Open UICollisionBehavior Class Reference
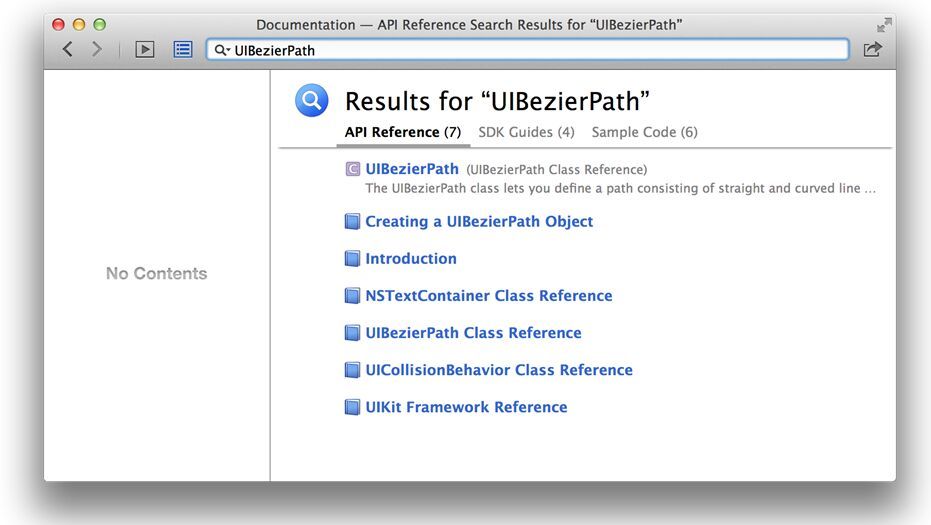The width and height of the screenshot is (931, 525). [499, 369]
